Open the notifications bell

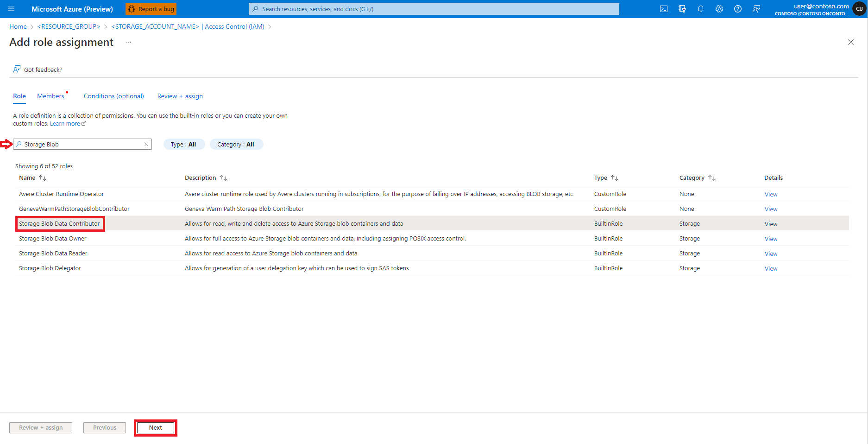pyautogui.click(x=701, y=8)
